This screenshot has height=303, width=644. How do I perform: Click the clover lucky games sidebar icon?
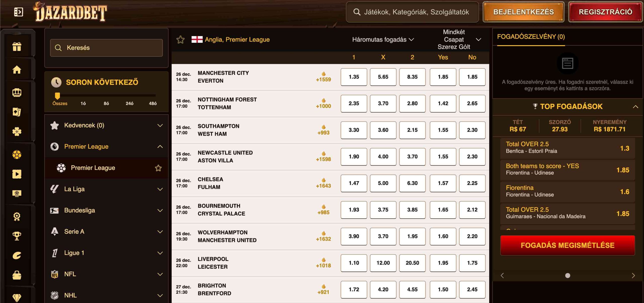17,131
